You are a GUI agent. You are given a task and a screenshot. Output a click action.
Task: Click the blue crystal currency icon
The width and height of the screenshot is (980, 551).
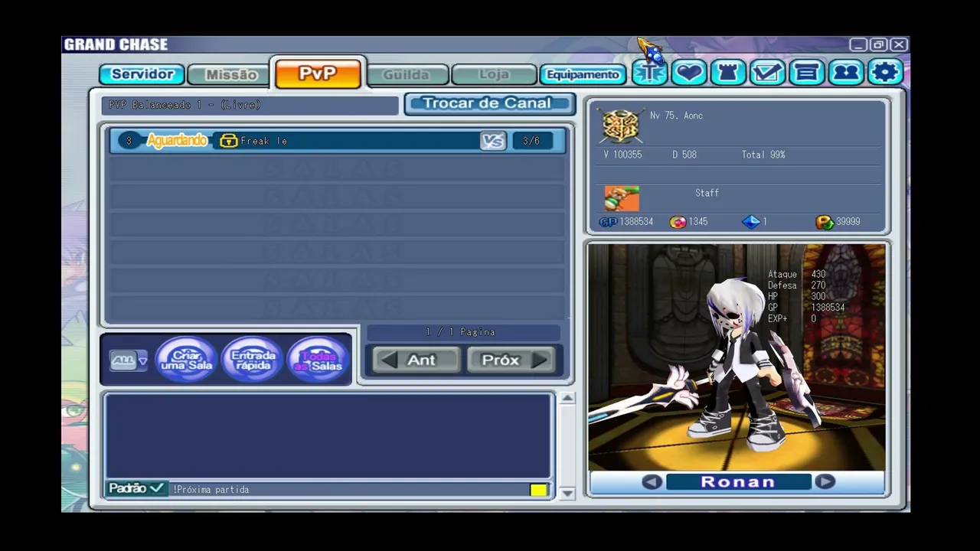[751, 222]
